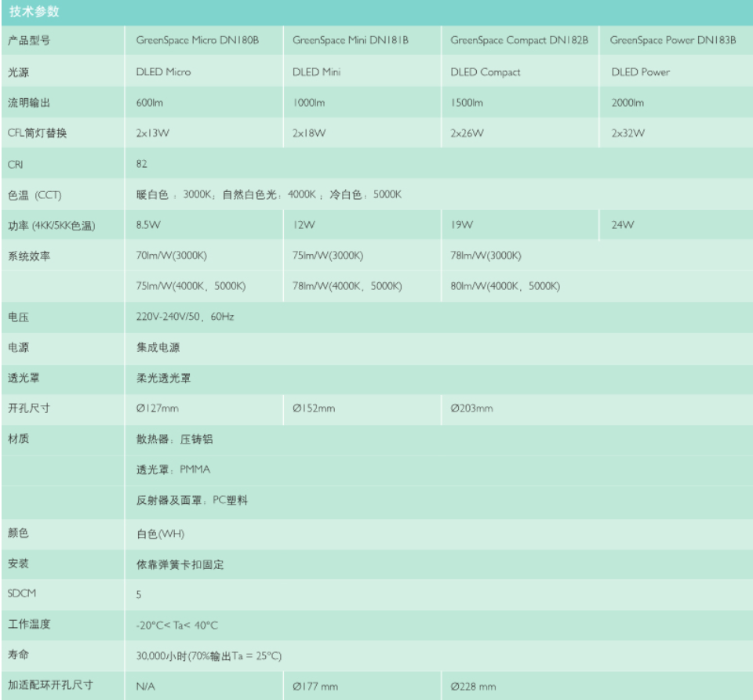The height and width of the screenshot is (700, 753).
Task: Click GreenSpace Micro DN180B model cell
Action: pos(198,40)
